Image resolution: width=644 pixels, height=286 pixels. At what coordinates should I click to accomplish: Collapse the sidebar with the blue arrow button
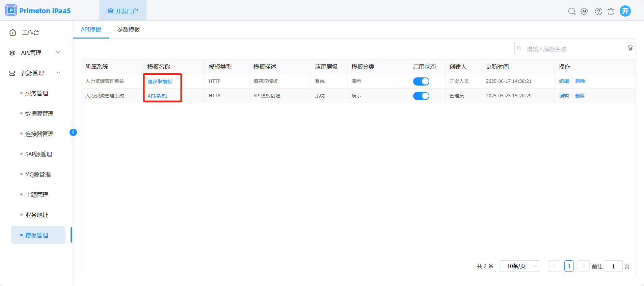pos(73,132)
